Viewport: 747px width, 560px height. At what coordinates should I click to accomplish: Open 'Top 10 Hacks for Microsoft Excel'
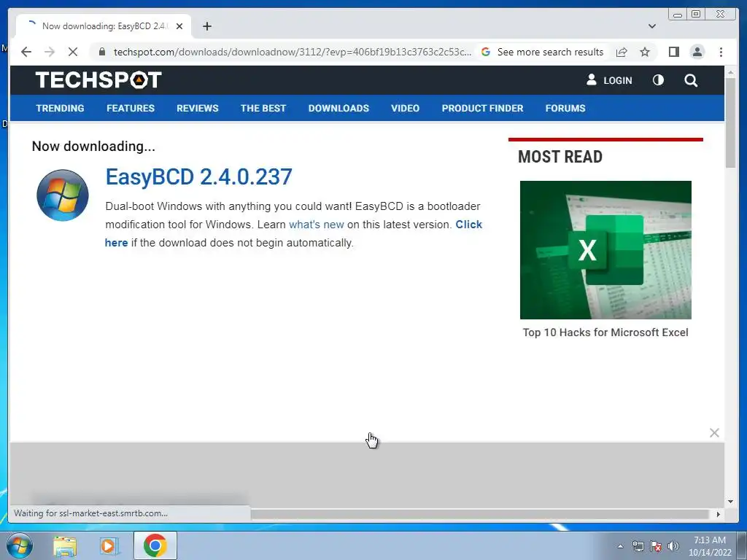pos(605,332)
